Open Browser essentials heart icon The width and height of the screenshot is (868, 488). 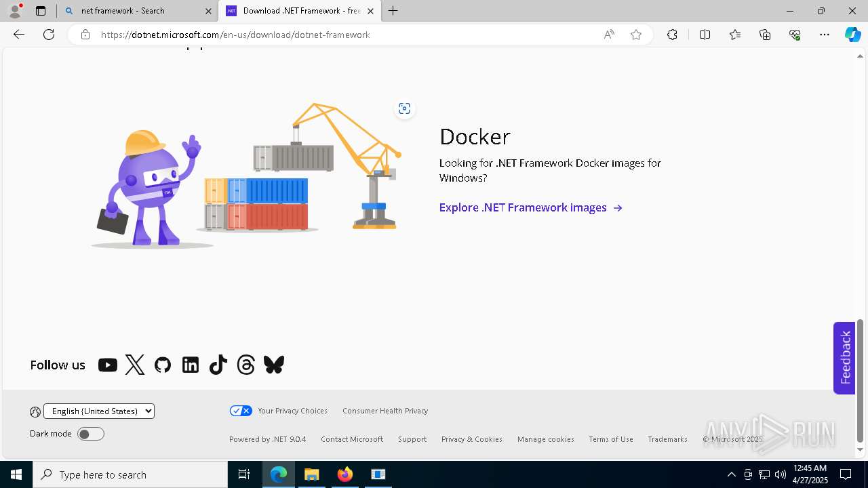pyautogui.click(x=795, y=35)
